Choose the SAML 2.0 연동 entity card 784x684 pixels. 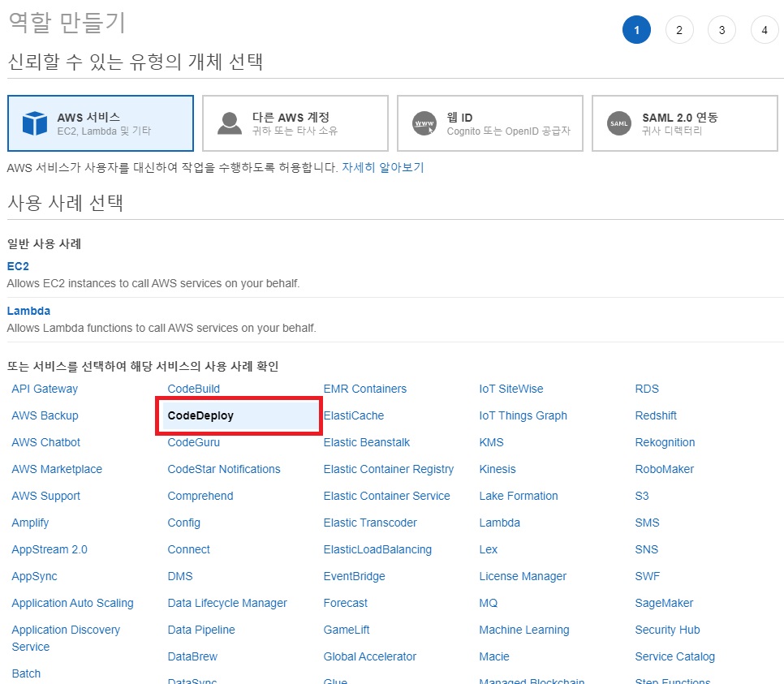point(684,123)
